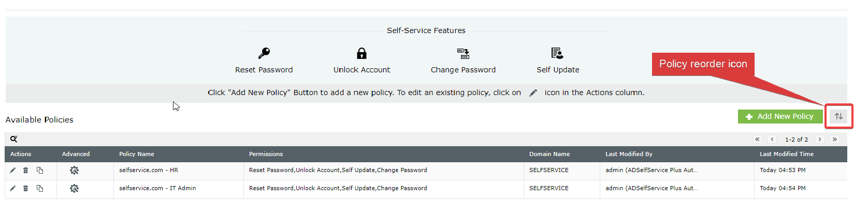Jump to the last page of policies
The height and width of the screenshot is (216, 868).
pos(835,140)
